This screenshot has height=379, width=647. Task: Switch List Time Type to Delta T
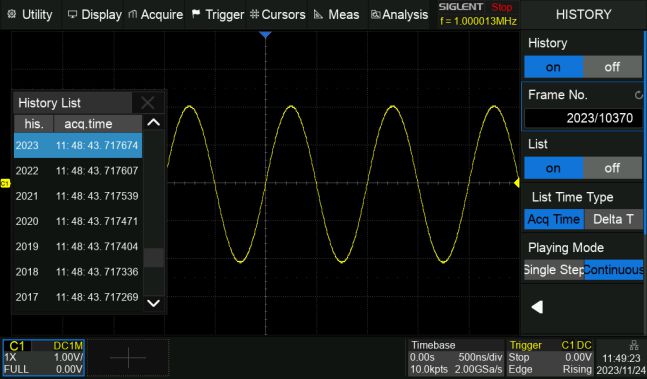614,219
